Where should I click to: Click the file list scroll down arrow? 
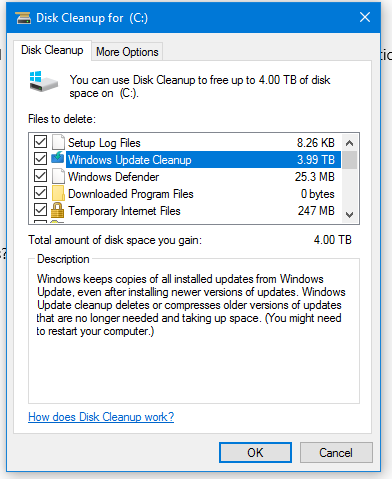(x=349, y=215)
